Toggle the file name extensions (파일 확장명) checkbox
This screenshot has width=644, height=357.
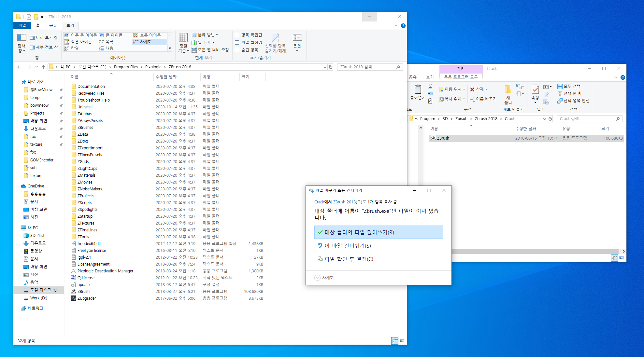coord(237,42)
